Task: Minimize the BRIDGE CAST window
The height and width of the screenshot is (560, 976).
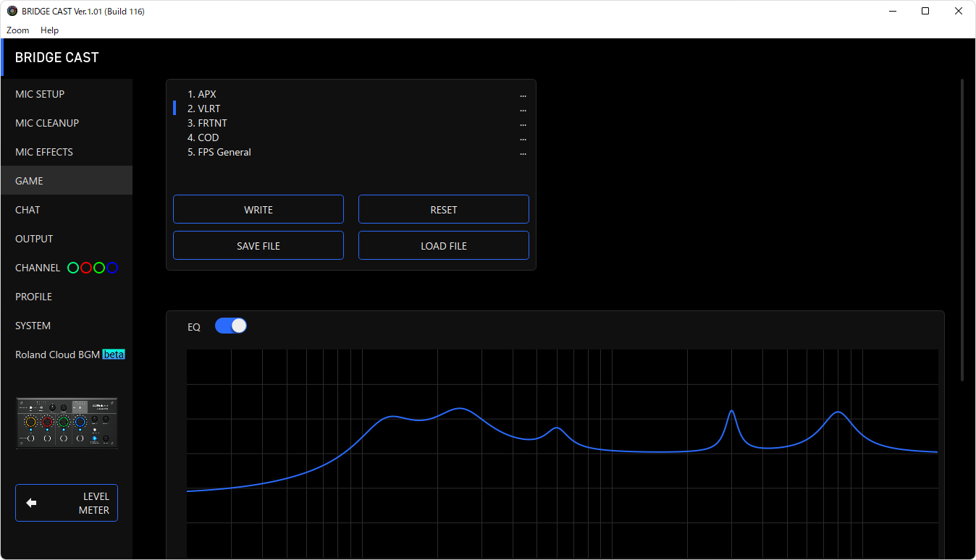Action: (892, 11)
